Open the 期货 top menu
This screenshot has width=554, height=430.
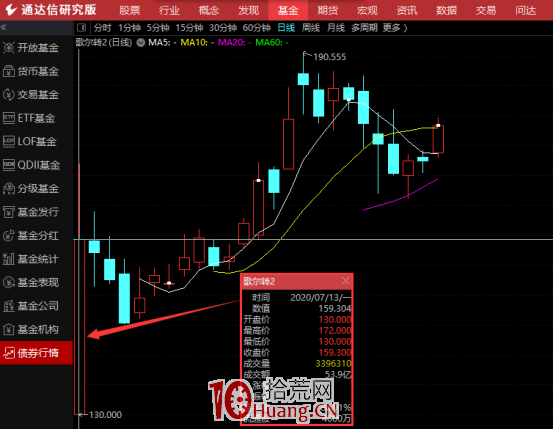coord(328,10)
